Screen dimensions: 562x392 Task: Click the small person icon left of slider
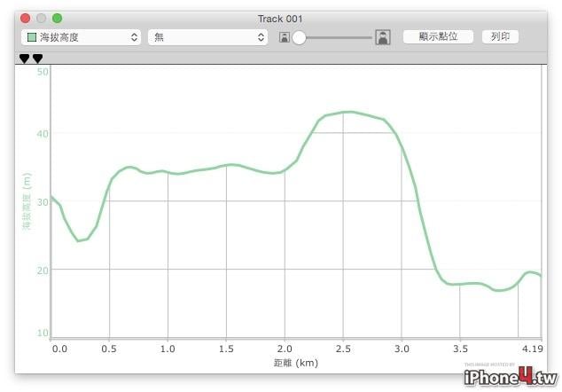coord(285,37)
